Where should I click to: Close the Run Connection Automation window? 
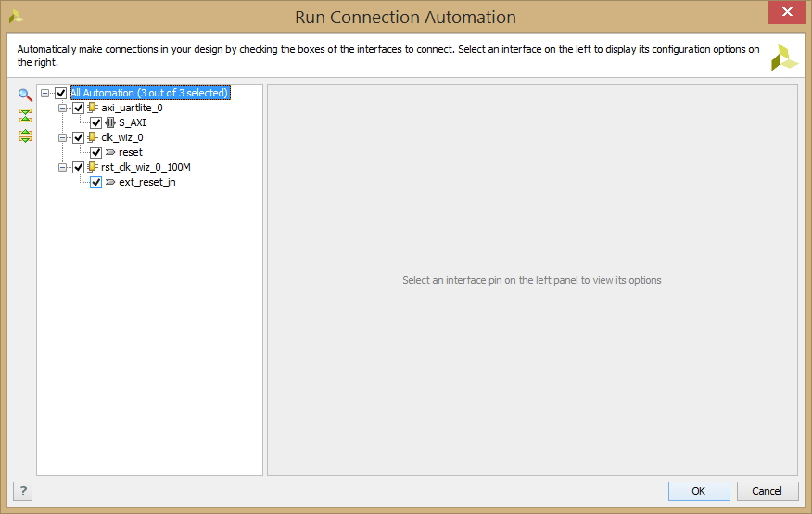787,12
